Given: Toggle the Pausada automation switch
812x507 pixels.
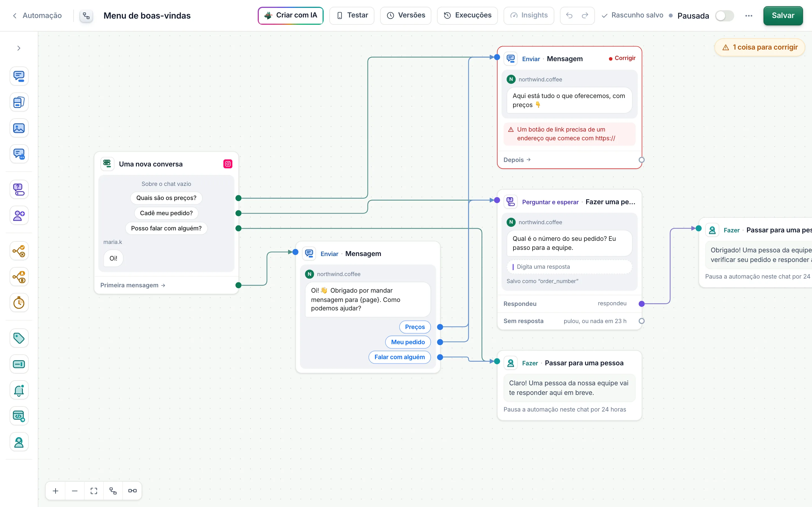Looking at the screenshot, I should tap(724, 16).
